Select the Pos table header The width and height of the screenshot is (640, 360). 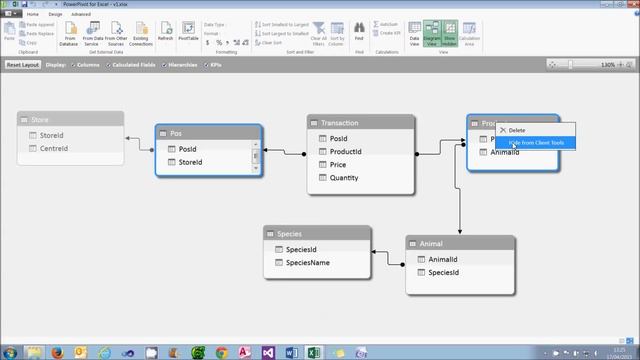tap(209, 133)
